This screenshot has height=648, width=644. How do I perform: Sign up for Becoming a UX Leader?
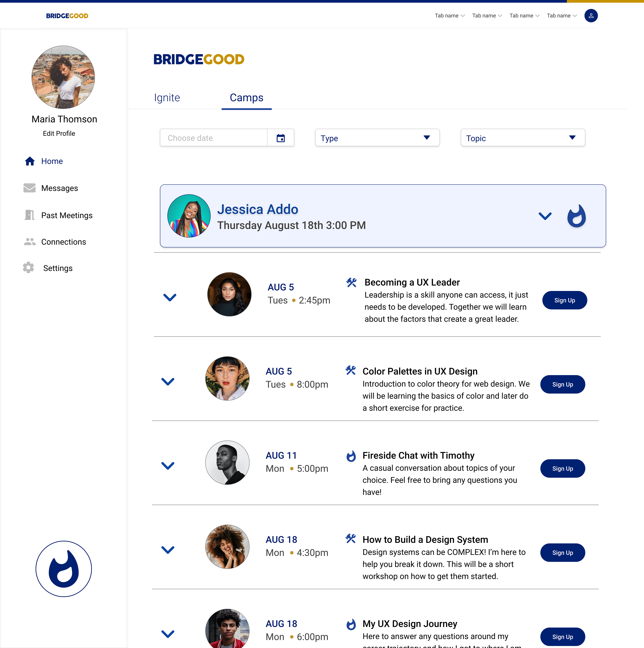pyautogui.click(x=565, y=300)
